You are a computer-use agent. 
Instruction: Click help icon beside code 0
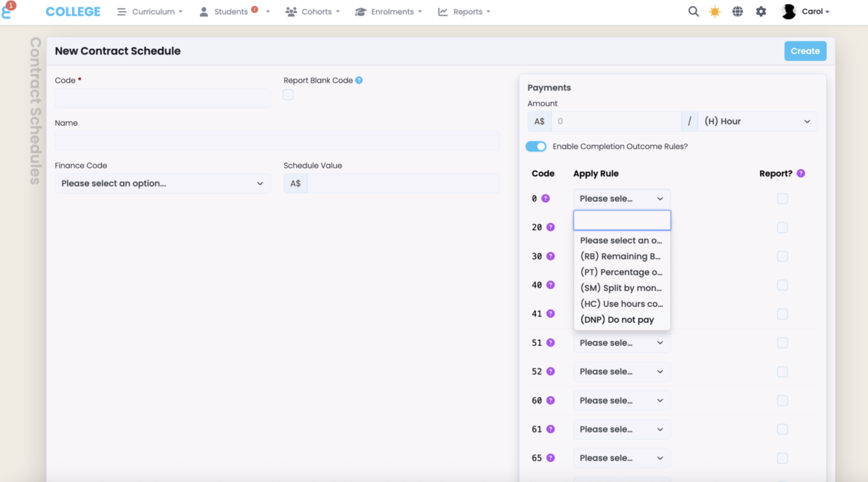click(545, 198)
